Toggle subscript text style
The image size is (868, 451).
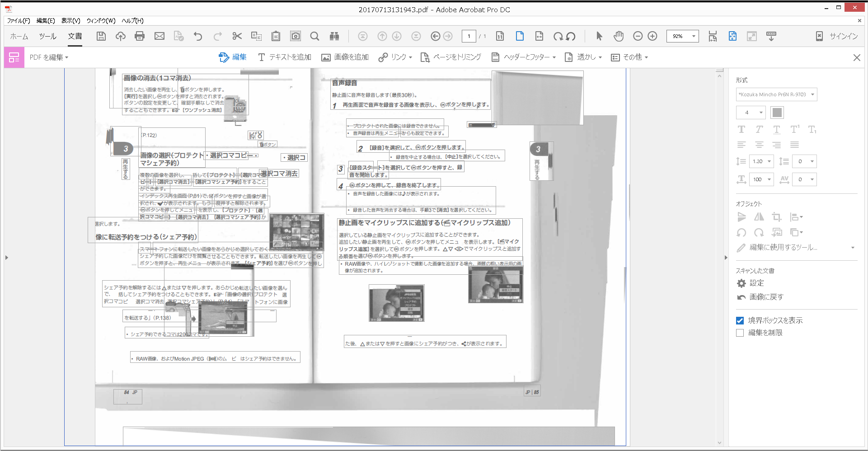[812, 129]
